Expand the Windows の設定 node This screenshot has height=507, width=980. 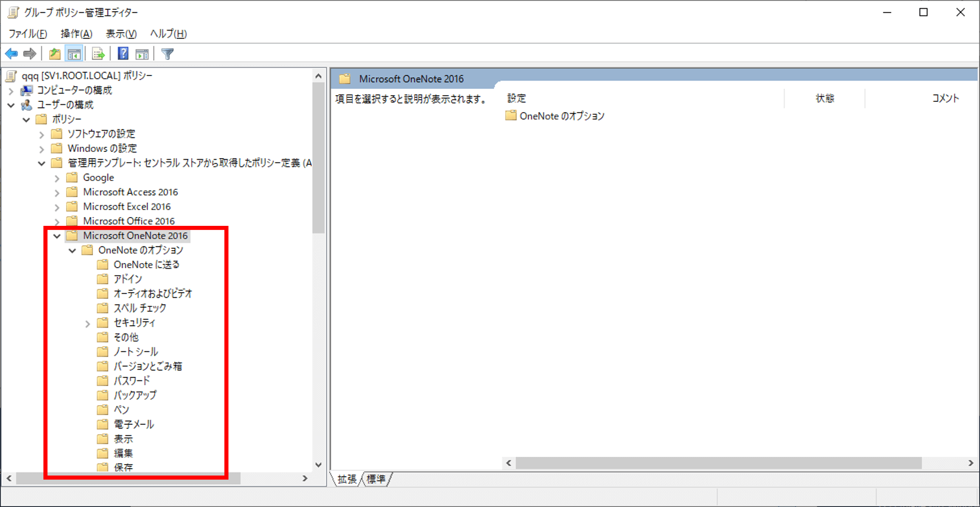(42, 149)
